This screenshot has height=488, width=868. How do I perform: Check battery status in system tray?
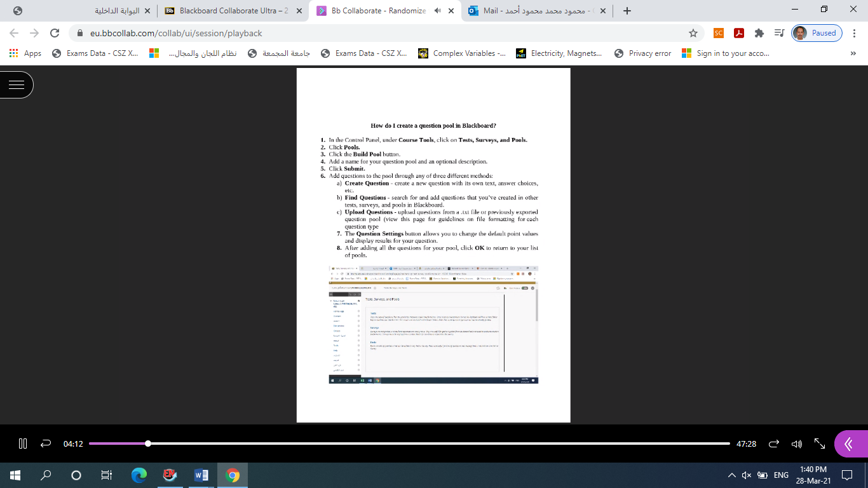(x=763, y=475)
